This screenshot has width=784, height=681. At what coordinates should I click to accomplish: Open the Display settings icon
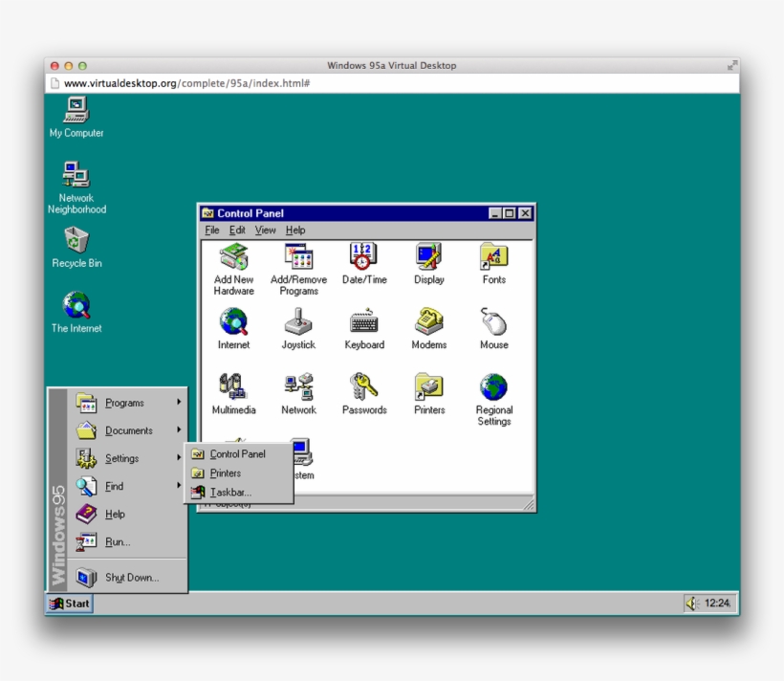[x=429, y=264]
